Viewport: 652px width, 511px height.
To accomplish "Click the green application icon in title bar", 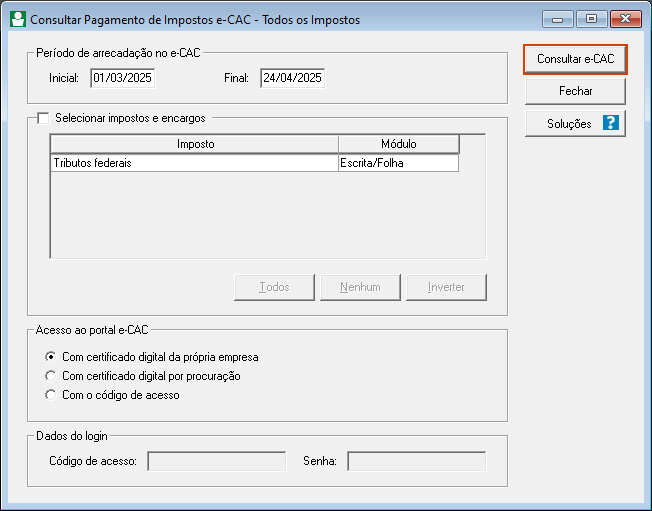I will [x=18, y=20].
